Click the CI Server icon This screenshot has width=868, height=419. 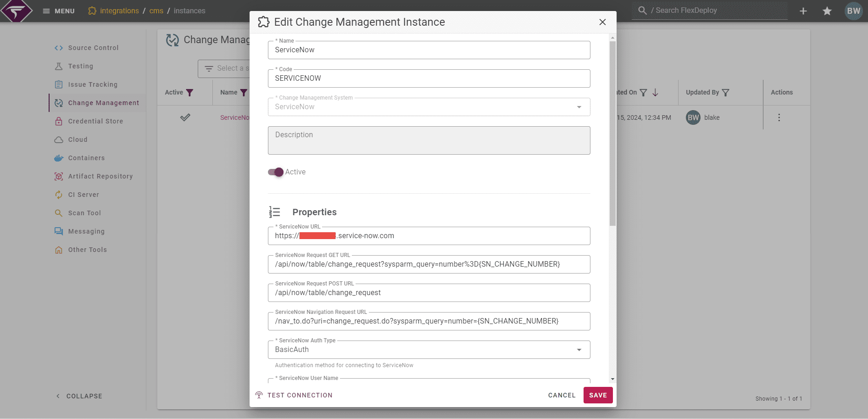click(59, 195)
